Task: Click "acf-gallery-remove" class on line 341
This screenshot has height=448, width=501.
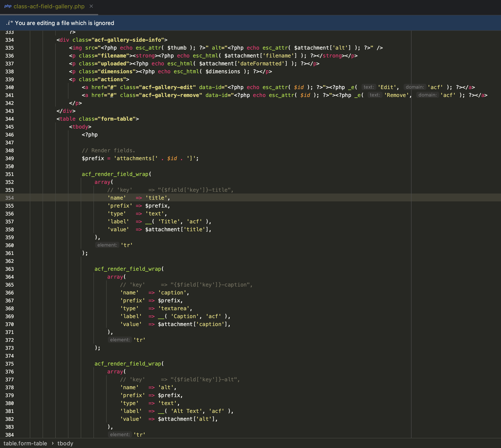Action: (170, 95)
